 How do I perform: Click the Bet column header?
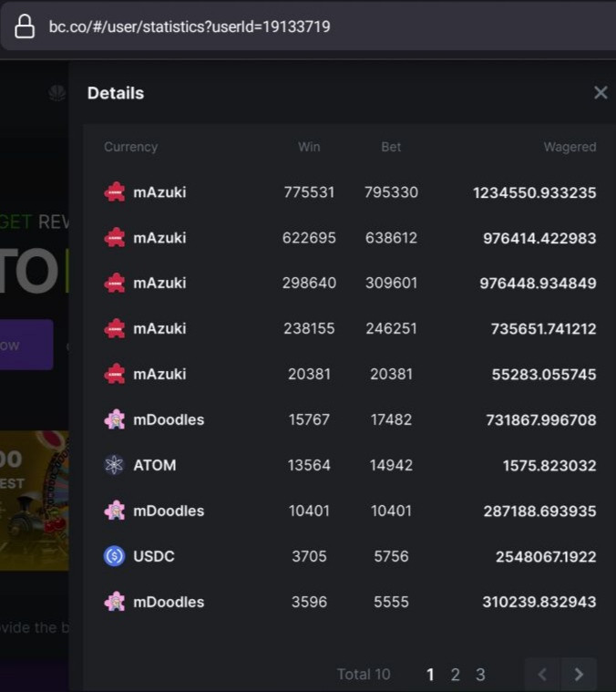(391, 147)
